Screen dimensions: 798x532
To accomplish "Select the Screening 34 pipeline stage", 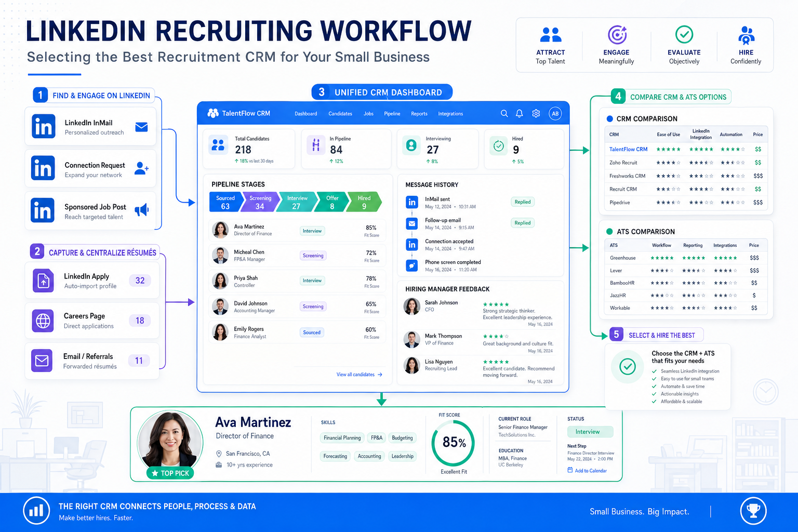I will click(260, 202).
